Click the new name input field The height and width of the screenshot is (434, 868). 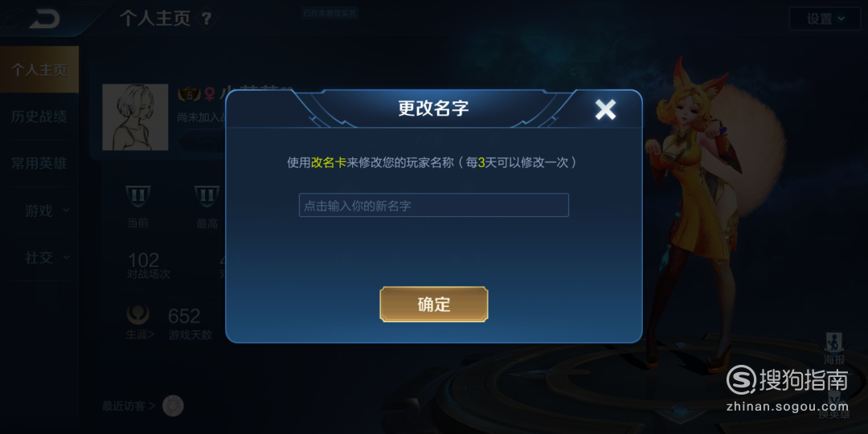pos(433,205)
